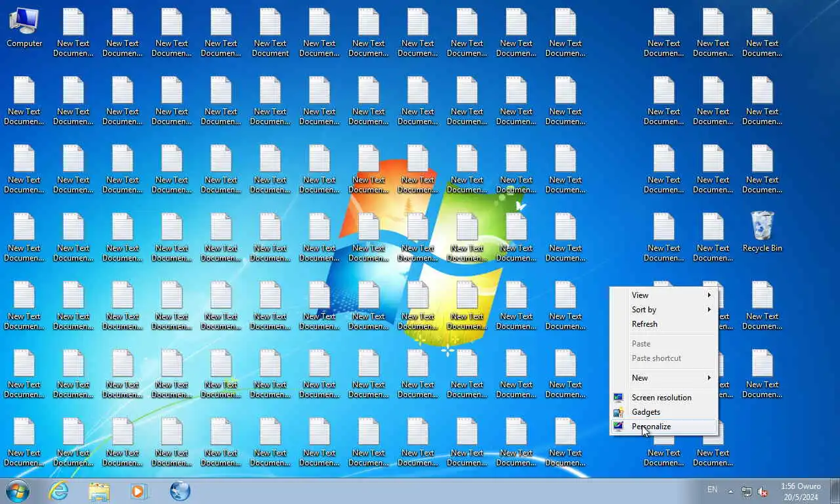Open the Start menu orb

coord(18,491)
